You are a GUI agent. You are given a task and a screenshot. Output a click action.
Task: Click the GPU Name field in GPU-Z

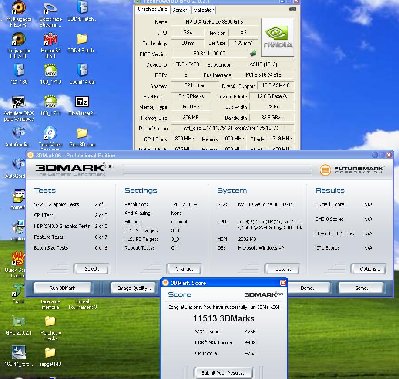(x=214, y=22)
